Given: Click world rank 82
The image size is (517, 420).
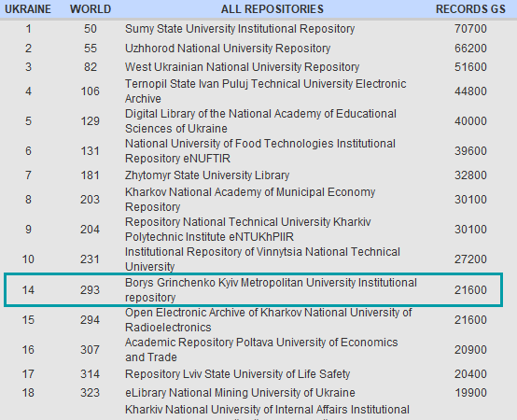Looking at the screenshot, I should (91, 67).
